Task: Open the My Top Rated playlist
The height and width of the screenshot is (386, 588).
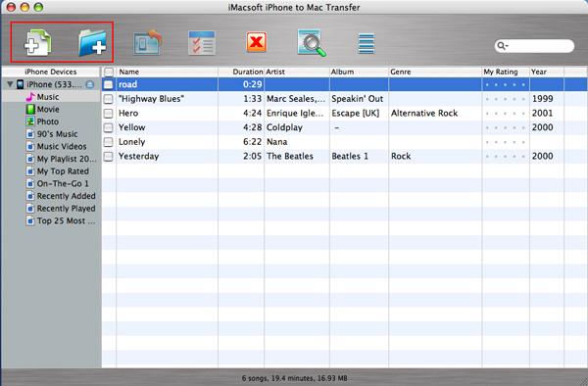Action: (63, 170)
